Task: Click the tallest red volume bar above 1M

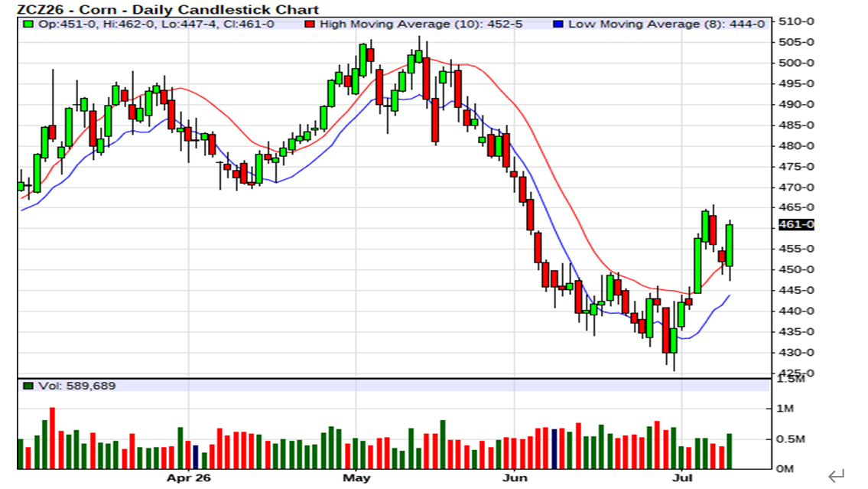Action: [x=53, y=438]
